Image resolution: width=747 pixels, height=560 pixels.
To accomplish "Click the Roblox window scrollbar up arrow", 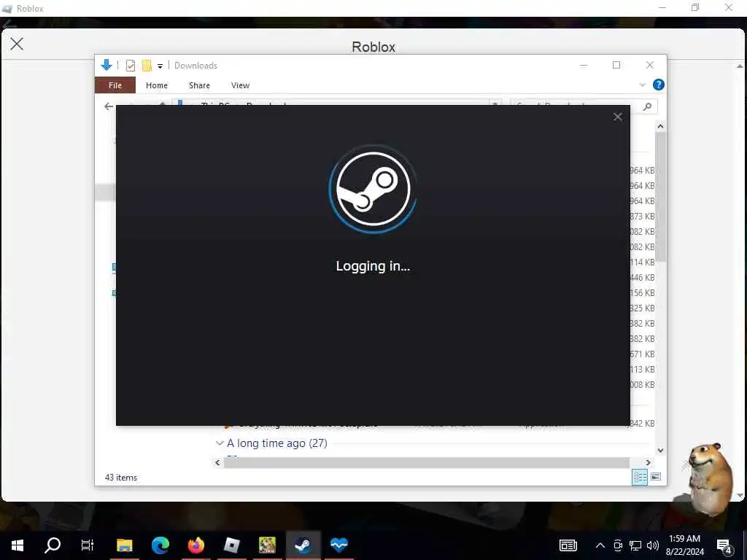I will point(740,66).
